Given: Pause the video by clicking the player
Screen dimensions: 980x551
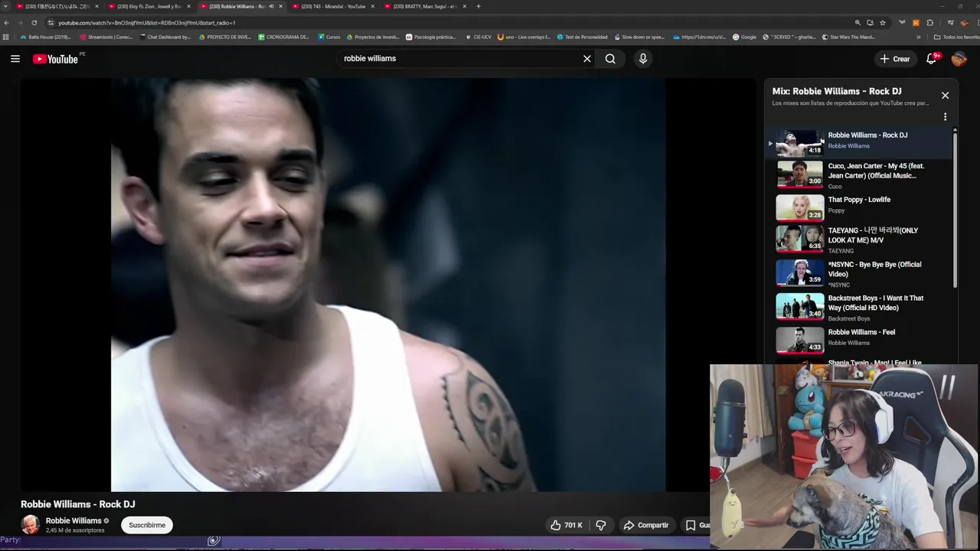Looking at the screenshot, I should (388, 285).
